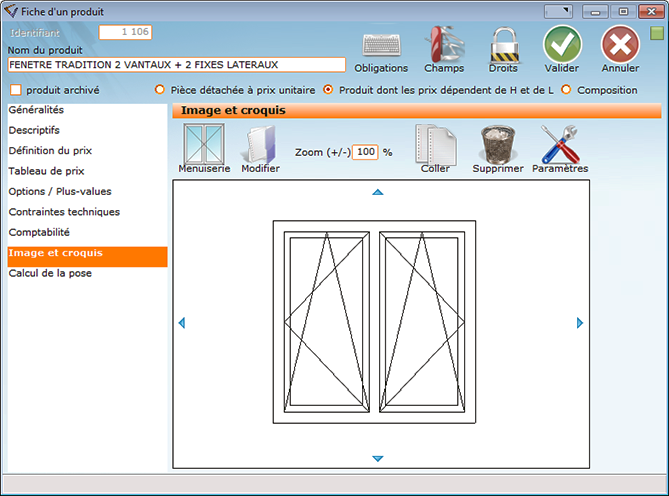Select Pièce détachée à prix unitaire
This screenshot has height=496, width=669.
160,90
